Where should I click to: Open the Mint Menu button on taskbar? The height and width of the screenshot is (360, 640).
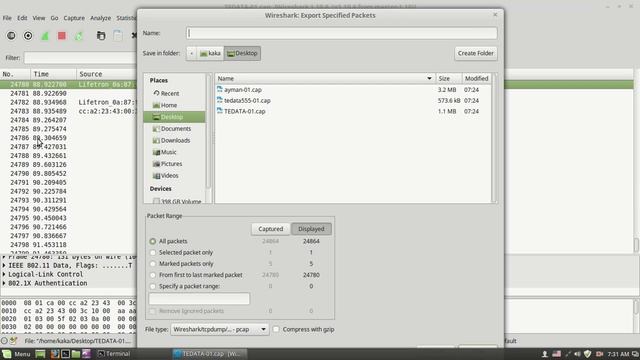16,354
